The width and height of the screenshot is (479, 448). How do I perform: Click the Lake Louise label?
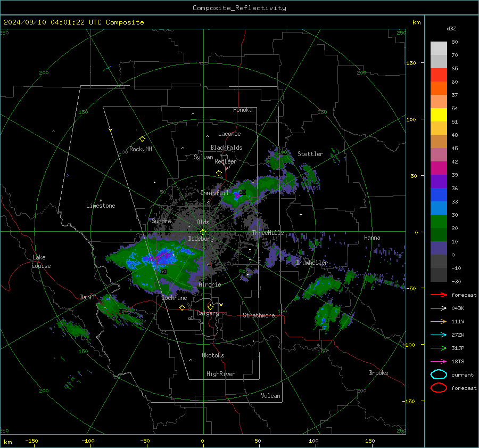tap(42, 262)
